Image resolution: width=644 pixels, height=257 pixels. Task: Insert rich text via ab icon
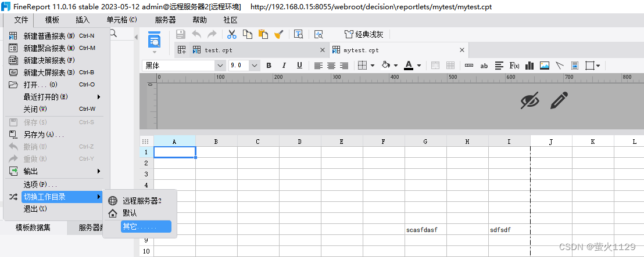point(484,66)
